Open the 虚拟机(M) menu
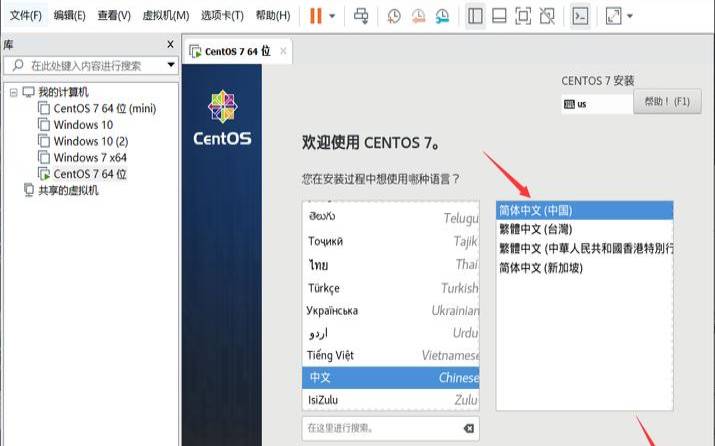The image size is (715, 446). pos(166,16)
